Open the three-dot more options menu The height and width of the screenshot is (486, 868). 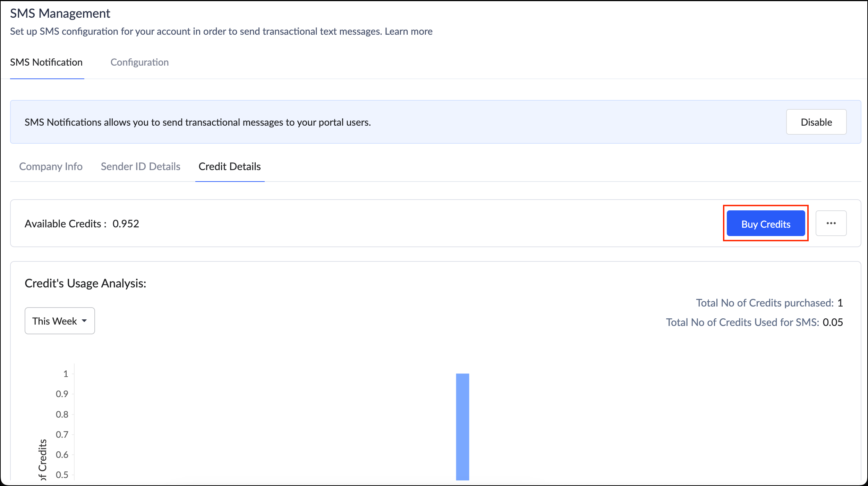[831, 223]
